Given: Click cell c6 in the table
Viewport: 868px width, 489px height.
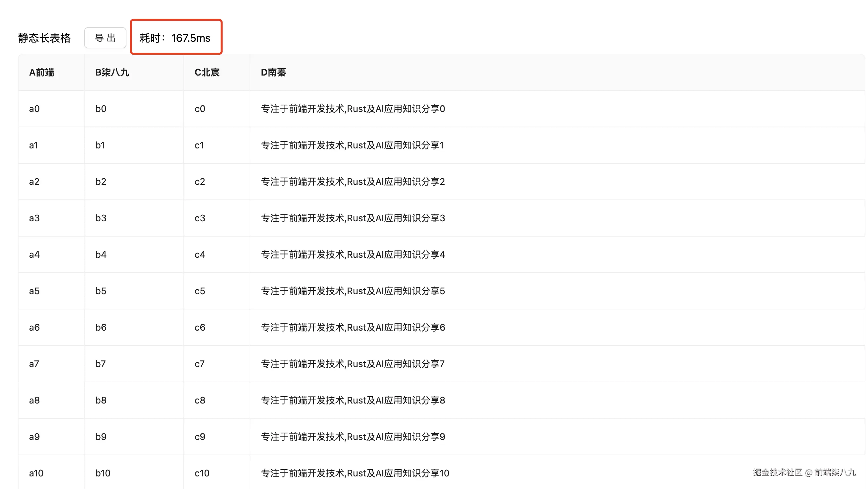Looking at the screenshot, I should (200, 327).
